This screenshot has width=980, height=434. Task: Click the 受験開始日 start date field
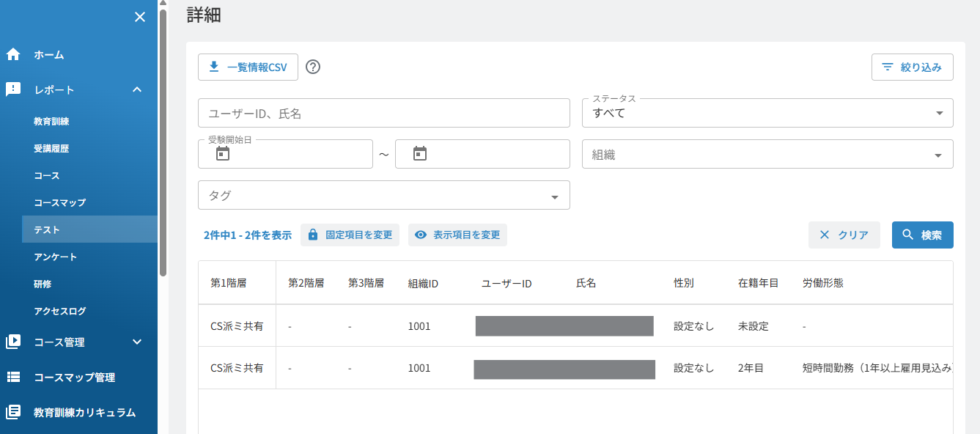pyautogui.click(x=285, y=154)
